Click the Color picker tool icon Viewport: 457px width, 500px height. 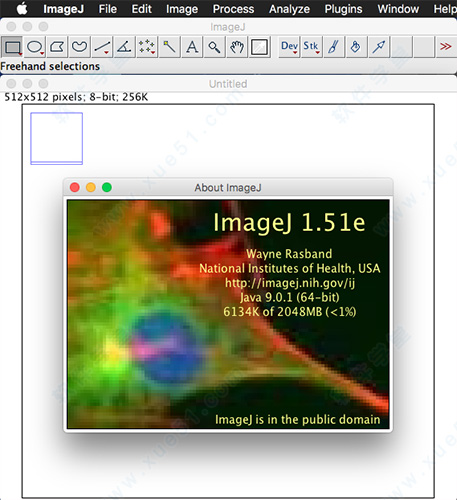tap(259, 47)
